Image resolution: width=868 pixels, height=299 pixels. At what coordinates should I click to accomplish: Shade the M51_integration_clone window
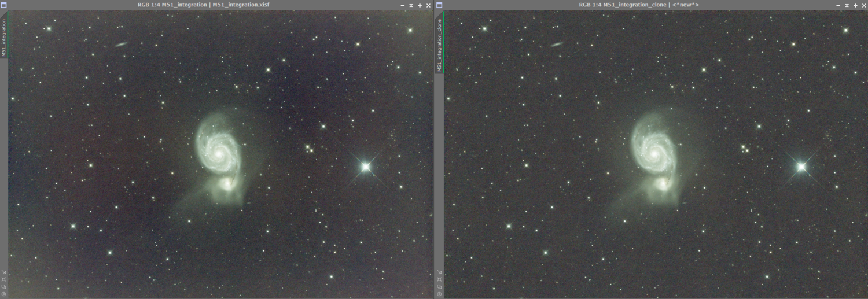coord(847,5)
